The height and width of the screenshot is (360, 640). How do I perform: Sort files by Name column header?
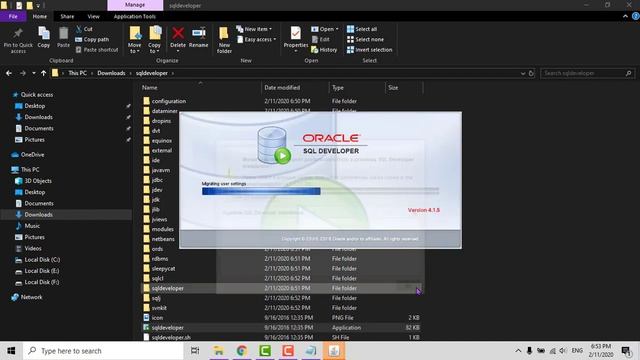pyautogui.click(x=149, y=87)
